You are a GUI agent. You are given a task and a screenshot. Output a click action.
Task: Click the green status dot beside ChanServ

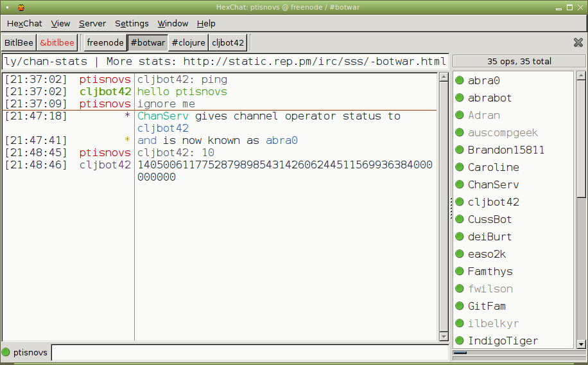[x=460, y=184]
